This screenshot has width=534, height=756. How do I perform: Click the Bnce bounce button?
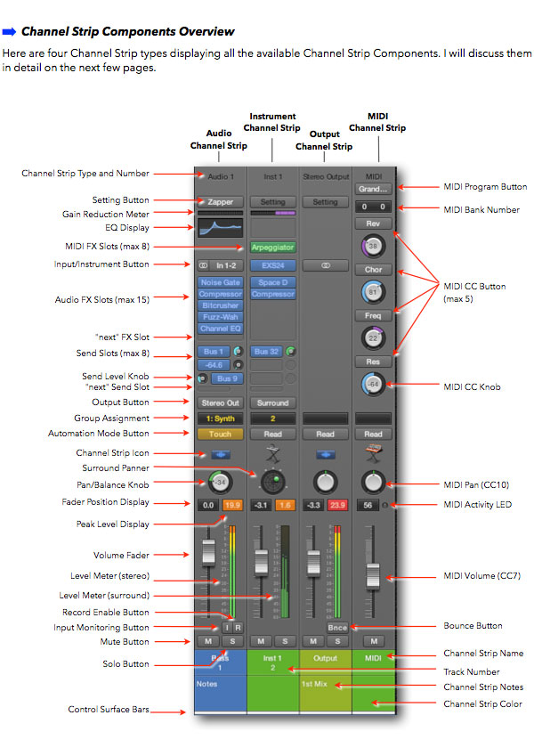(337, 628)
